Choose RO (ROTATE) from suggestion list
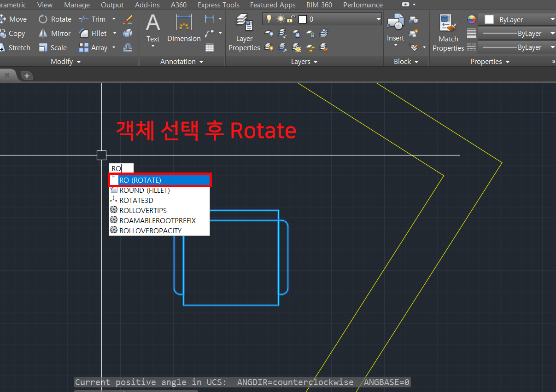This screenshot has width=556, height=392. pos(159,180)
